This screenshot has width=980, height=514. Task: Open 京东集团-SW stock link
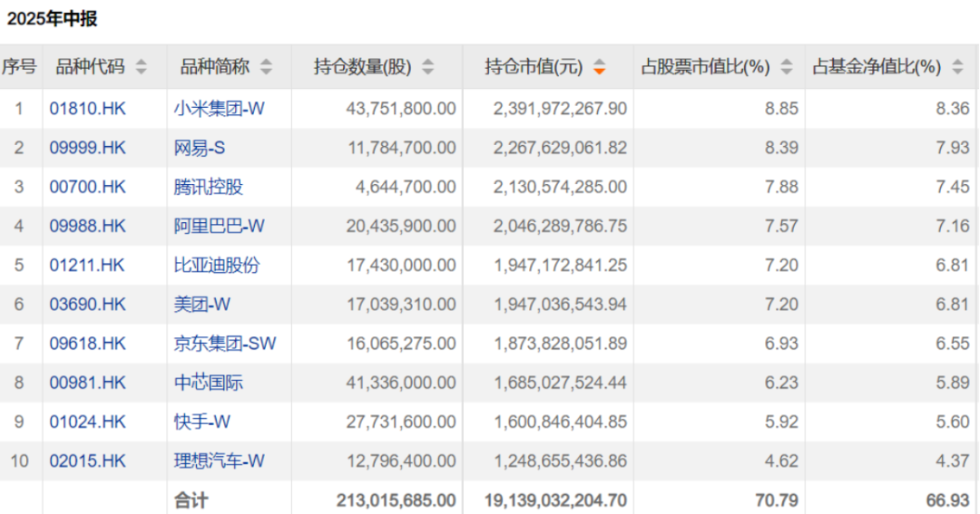click(x=225, y=344)
